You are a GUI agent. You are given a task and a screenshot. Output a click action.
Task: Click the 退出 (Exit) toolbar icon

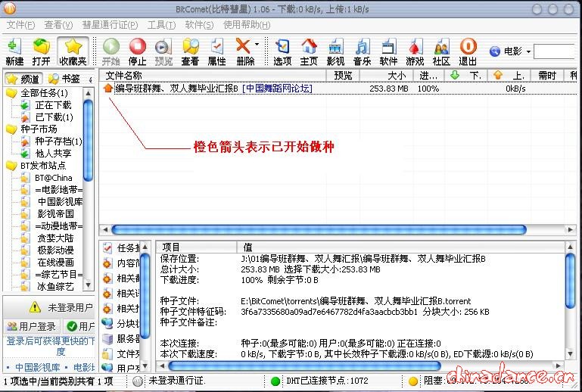pos(468,51)
